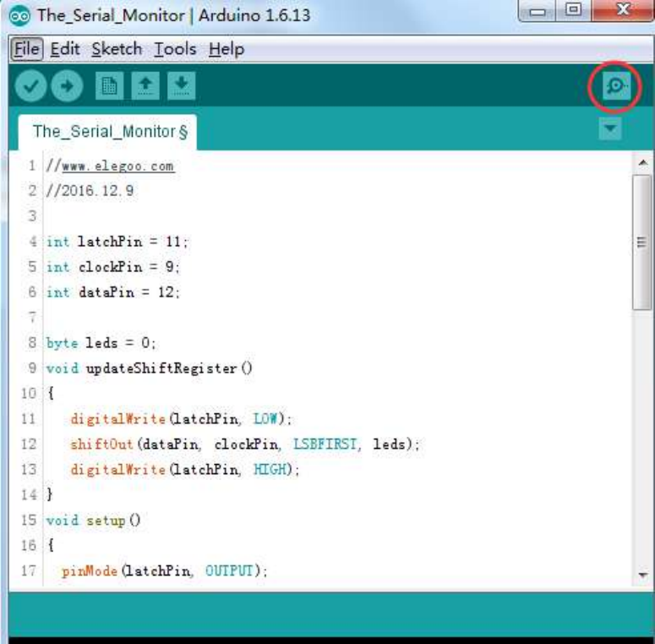Click the 'LSBFIRST' constant in code
655x644 pixels.
[x=325, y=444]
